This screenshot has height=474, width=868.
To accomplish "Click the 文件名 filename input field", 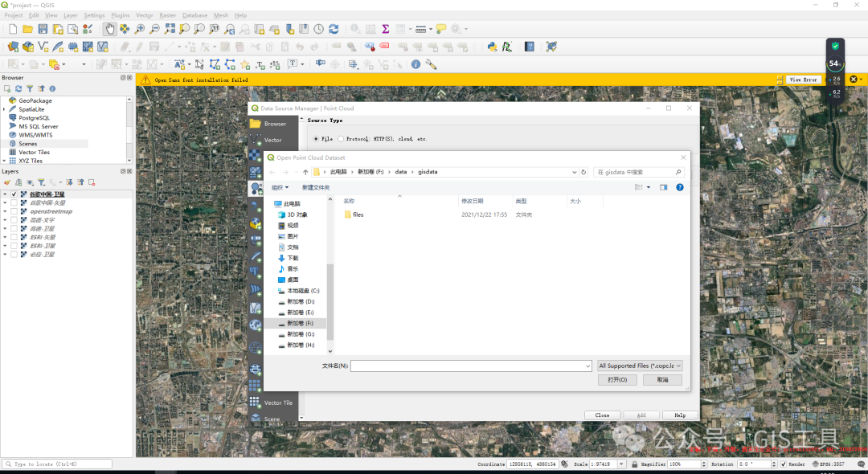I will (471, 366).
